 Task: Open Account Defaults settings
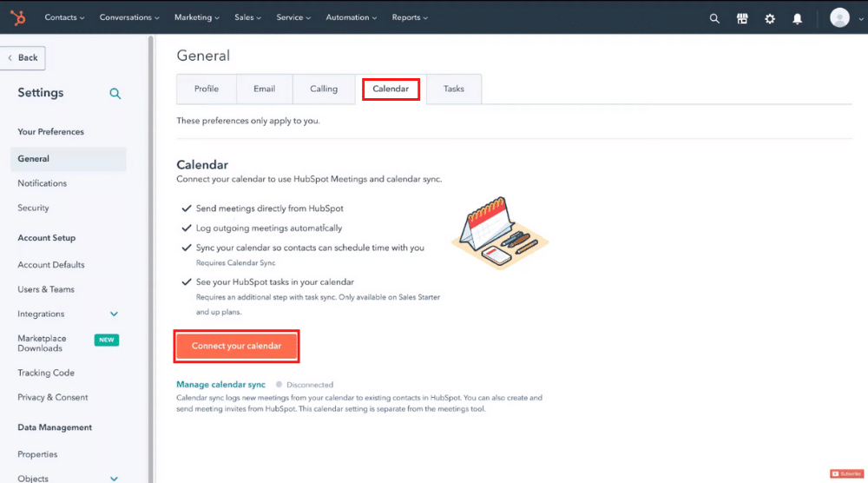point(51,265)
